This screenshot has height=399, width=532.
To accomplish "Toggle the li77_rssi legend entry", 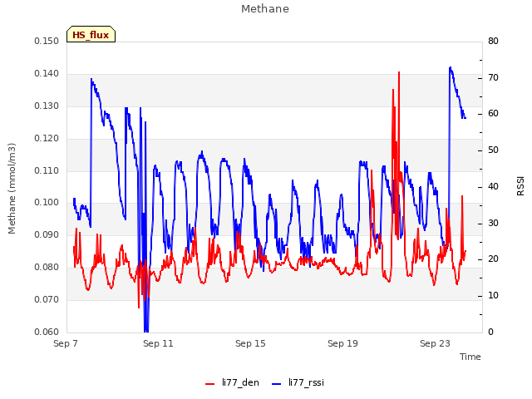I will coord(298,382).
